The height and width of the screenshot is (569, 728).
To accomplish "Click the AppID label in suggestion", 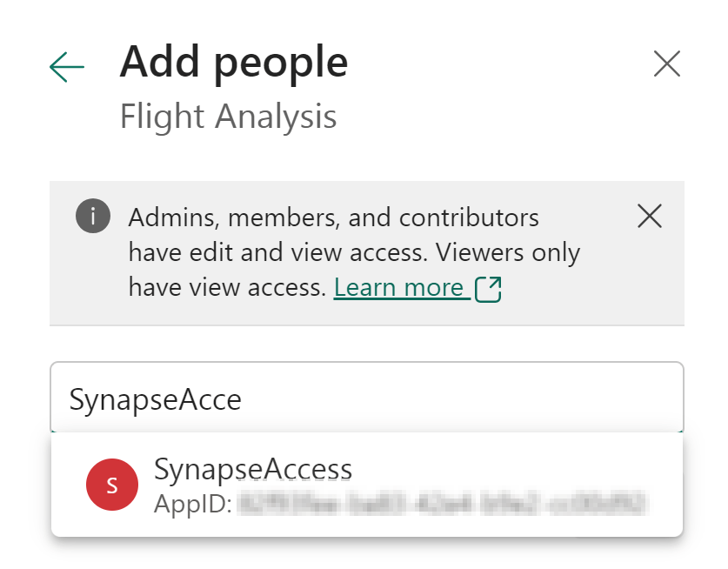I will (x=191, y=503).
